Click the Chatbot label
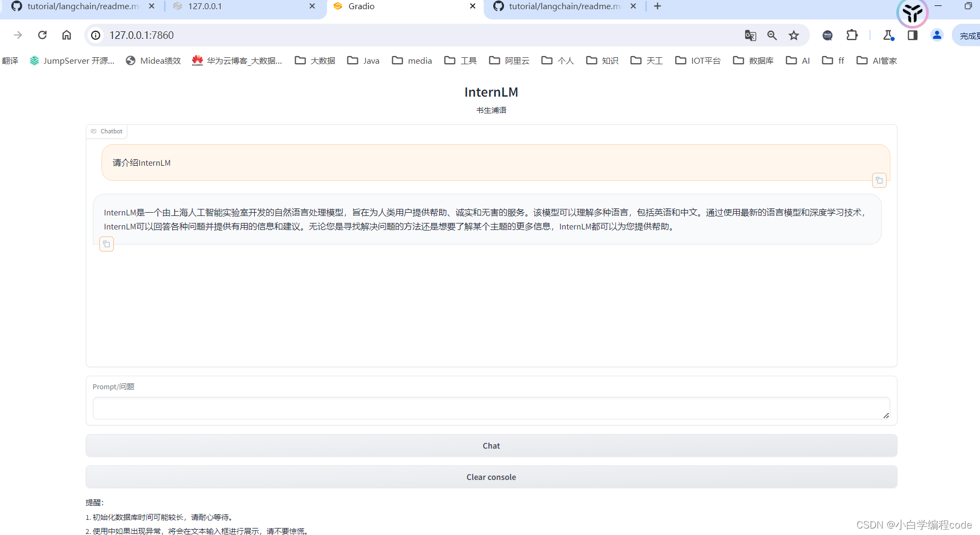This screenshot has width=980, height=535. click(107, 131)
